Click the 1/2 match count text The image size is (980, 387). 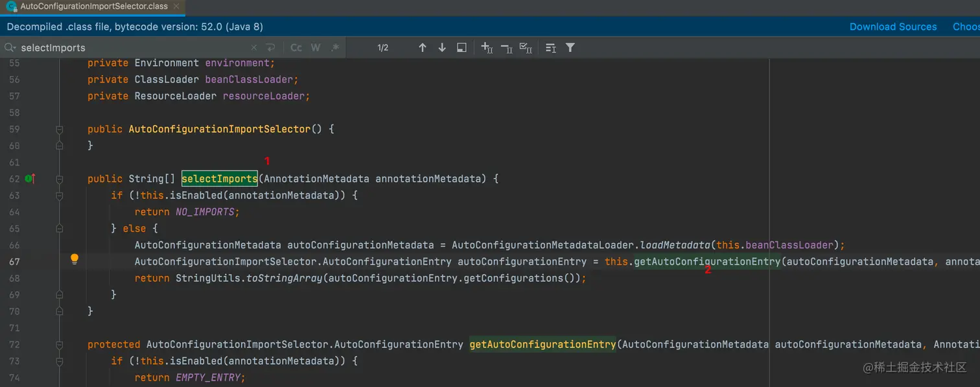pos(383,48)
